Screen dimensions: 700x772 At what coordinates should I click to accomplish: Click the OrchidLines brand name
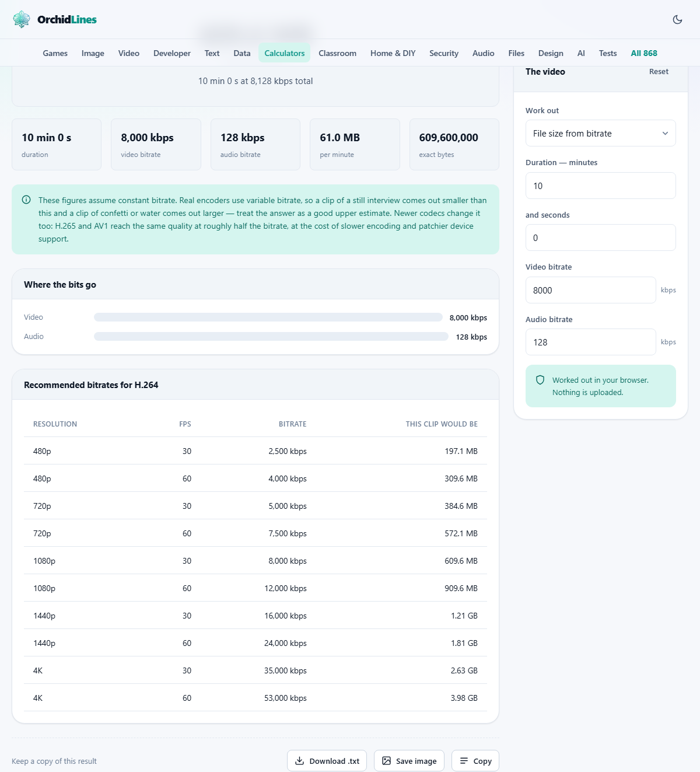click(67, 19)
